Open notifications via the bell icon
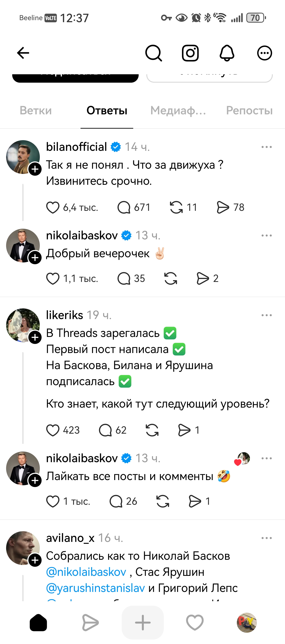The height and width of the screenshot is (644, 285). click(227, 53)
